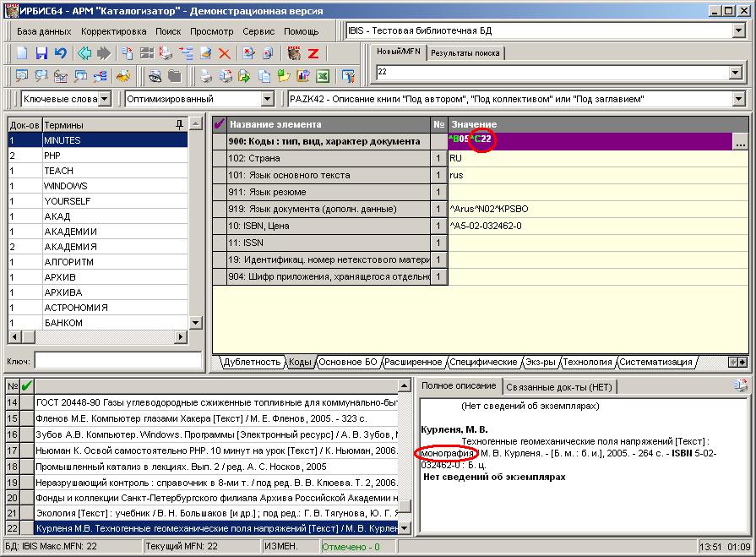This screenshot has width=756, height=557.
Task: Expand the IBIS database selection dropdown
Action: 738,31
